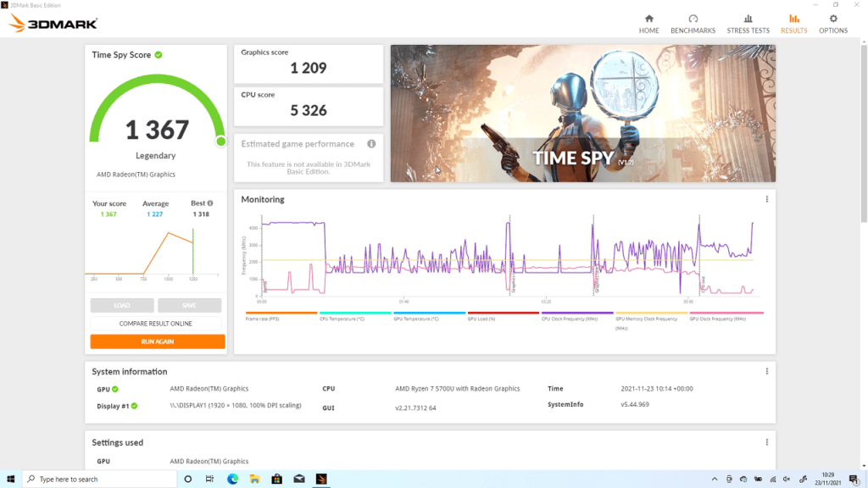The width and height of the screenshot is (868, 488).
Task: Open the OPTIONS tab
Action: (833, 24)
